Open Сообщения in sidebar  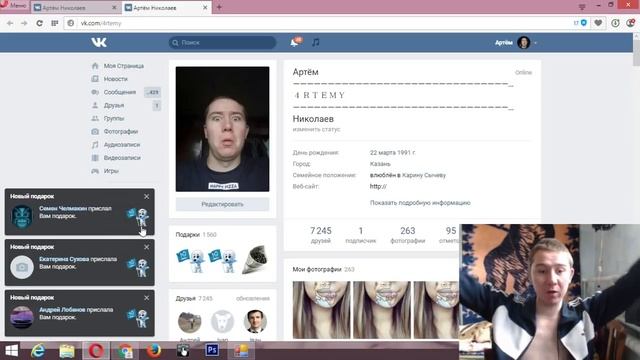(120, 92)
